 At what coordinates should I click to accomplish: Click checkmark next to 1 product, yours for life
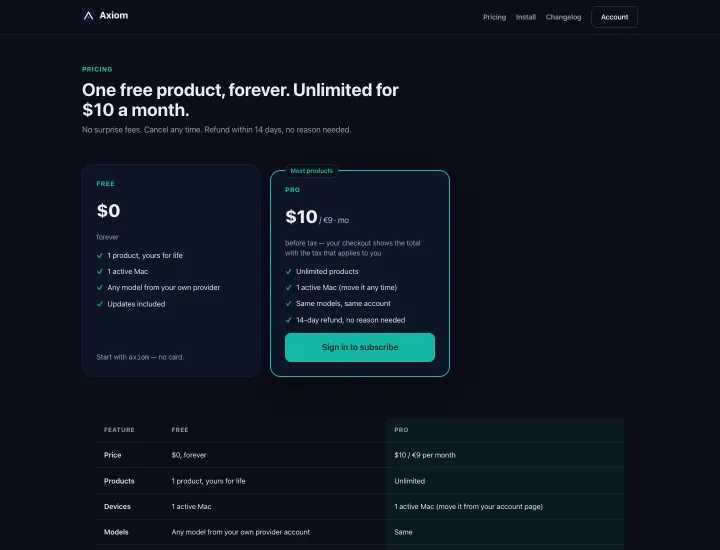[100, 255]
